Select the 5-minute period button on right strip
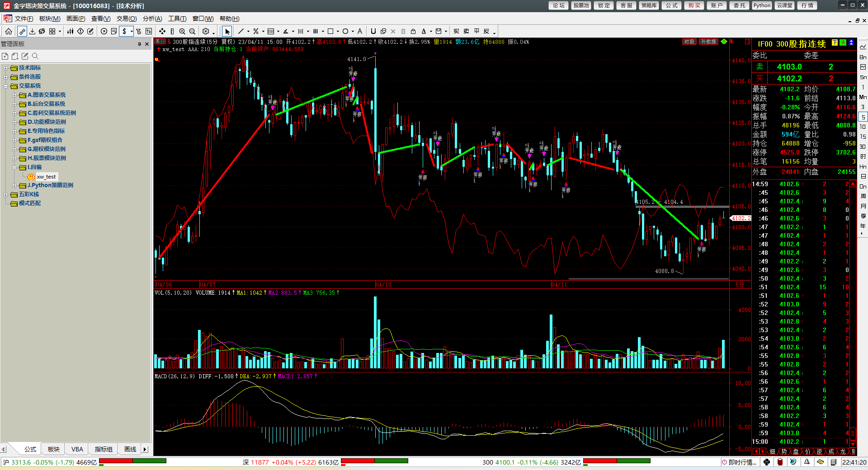868x470 pixels. [863, 117]
